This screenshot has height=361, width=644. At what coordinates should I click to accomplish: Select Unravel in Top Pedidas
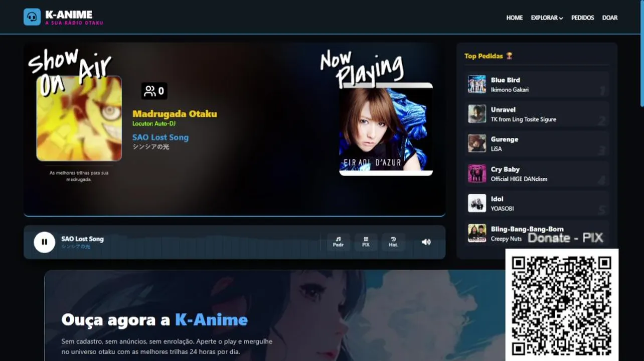pyautogui.click(x=537, y=114)
